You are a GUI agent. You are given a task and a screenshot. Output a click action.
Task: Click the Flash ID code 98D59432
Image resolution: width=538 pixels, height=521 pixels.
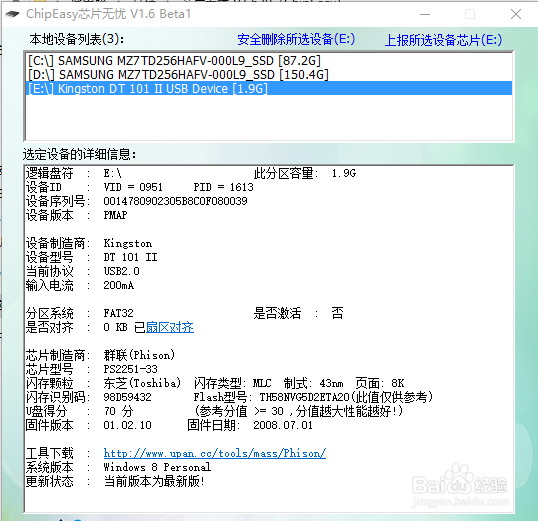click(127, 397)
